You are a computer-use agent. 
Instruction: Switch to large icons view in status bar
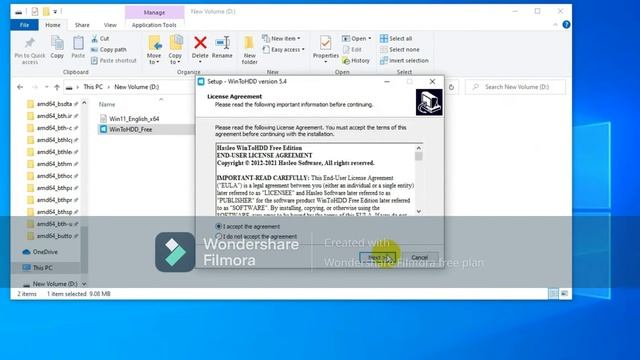pos(564,293)
